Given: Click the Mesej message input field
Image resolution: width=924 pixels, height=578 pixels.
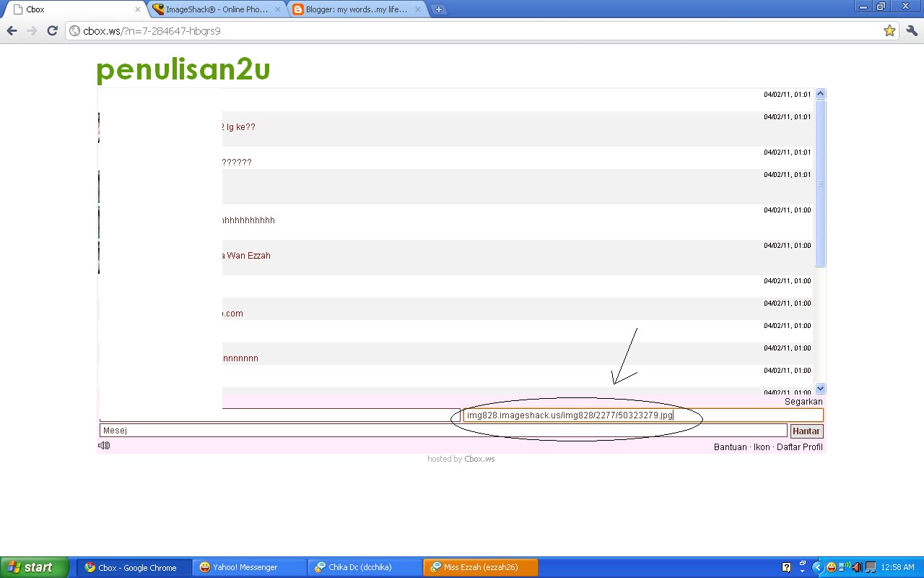Looking at the screenshot, I should coord(443,431).
